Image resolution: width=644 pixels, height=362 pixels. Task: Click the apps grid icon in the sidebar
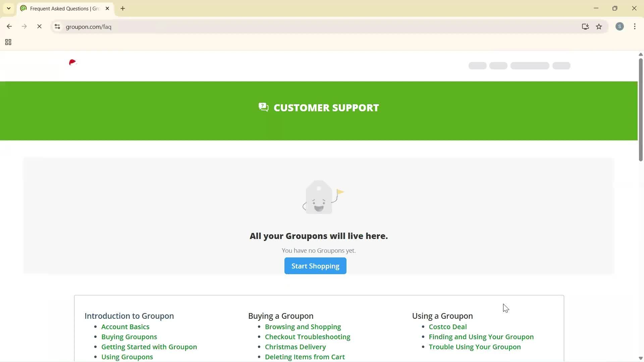pos(8,42)
